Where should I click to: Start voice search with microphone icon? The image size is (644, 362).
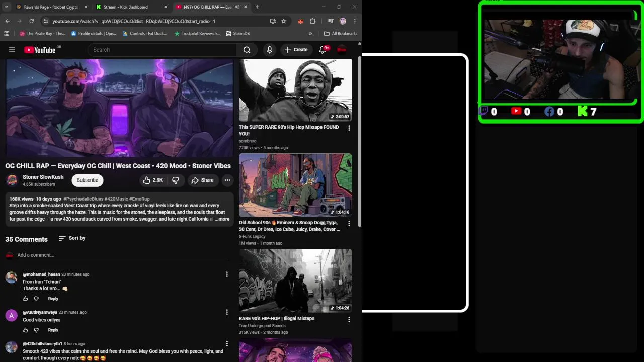pyautogui.click(x=269, y=50)
